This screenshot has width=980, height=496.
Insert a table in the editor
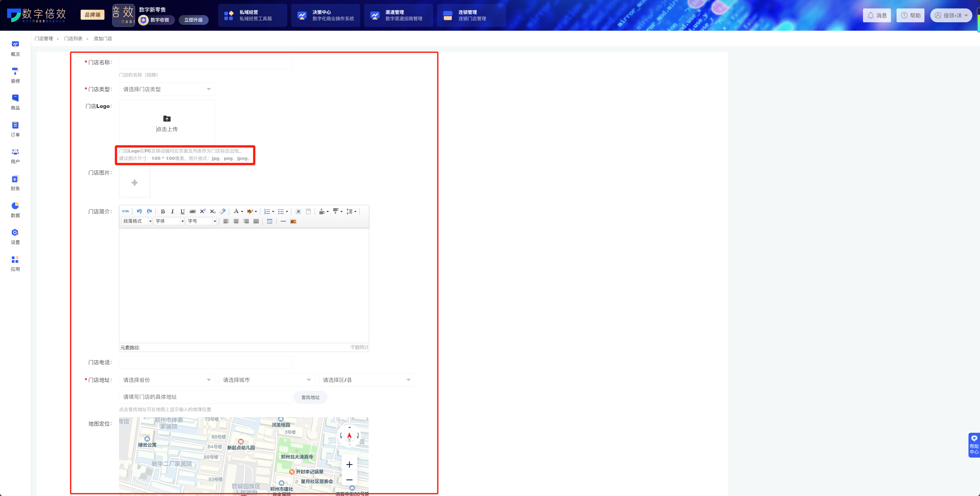pyautogui.click(x=270, y=221)
